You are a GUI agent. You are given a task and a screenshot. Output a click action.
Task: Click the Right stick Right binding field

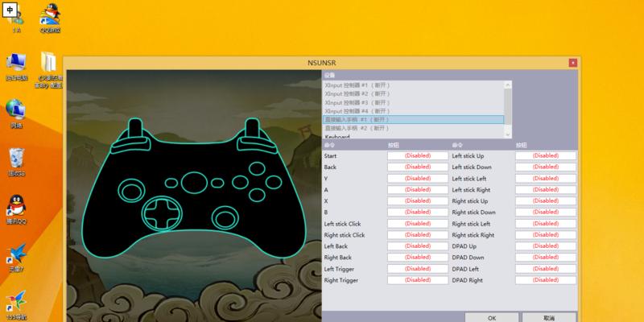tap(546, 235)
